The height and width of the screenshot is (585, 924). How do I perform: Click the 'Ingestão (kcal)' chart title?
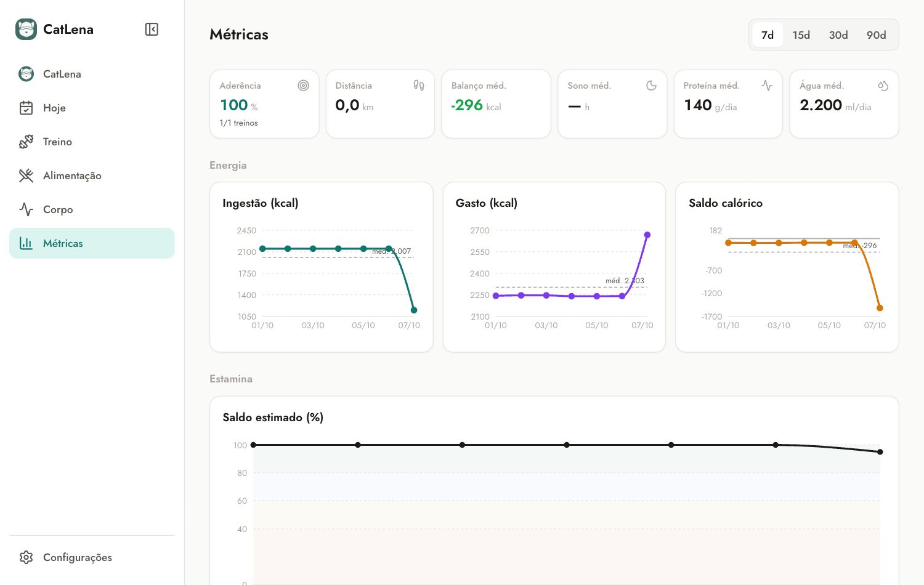click(261, 203)
